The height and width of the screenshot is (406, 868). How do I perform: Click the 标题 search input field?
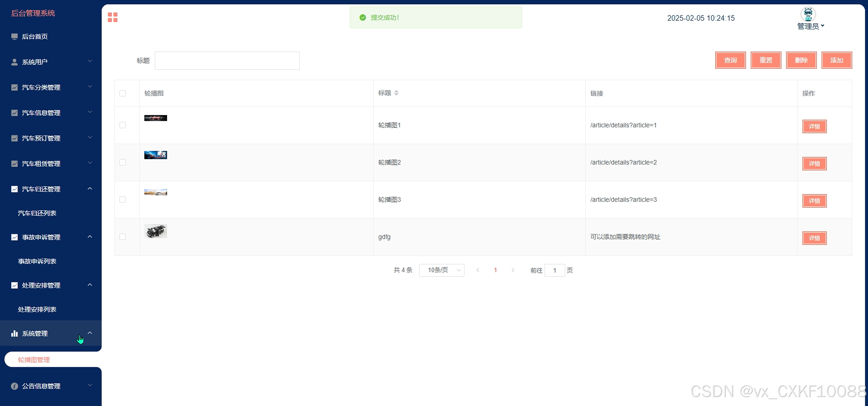pyautogui.click(x=227, y=61)
